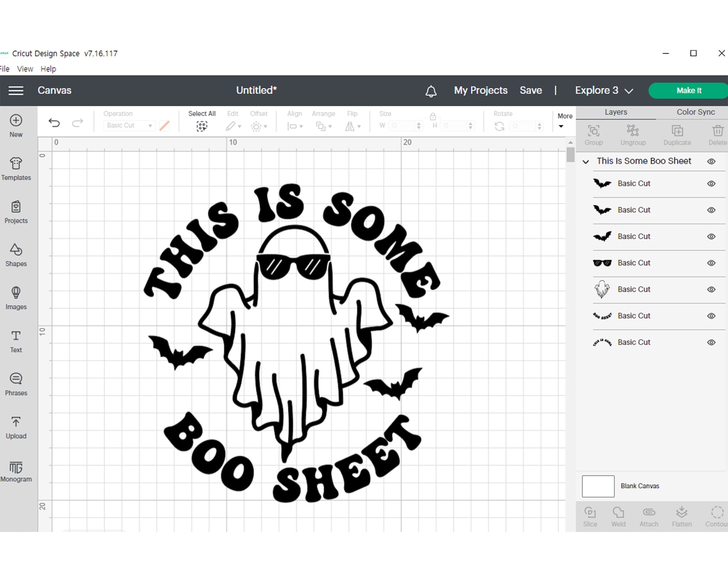Open the Explore 3 machine dropdown
Screen dimensions: 728x582
tap(604, 90)
